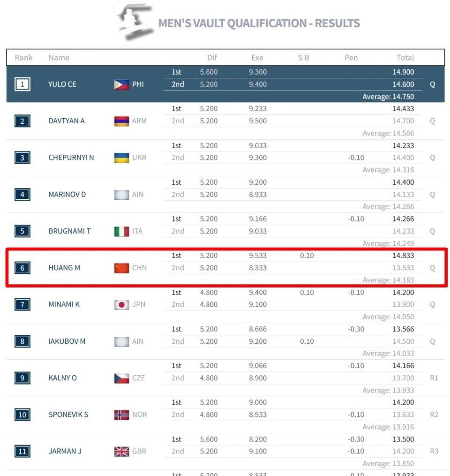Click the Philippines flag icon
The width and height of the screenshot is (450, 476).
tap(121, 84)
